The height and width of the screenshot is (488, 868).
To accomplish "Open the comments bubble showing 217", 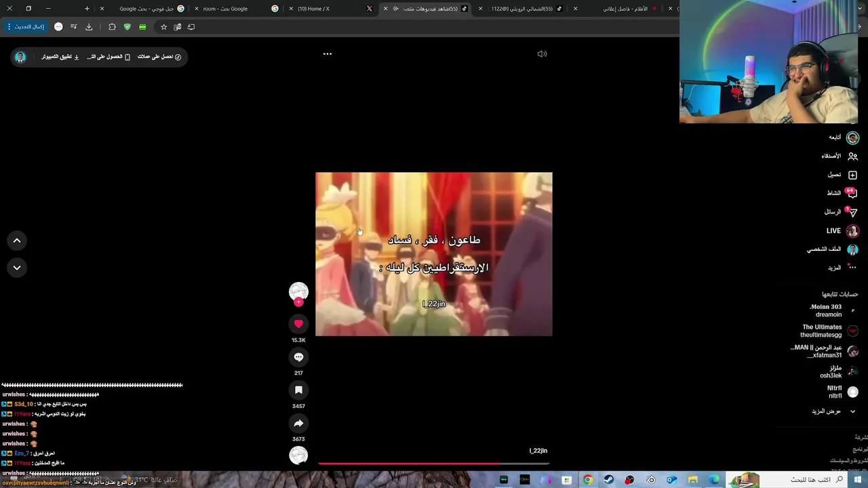I will (x=298, y=357).
